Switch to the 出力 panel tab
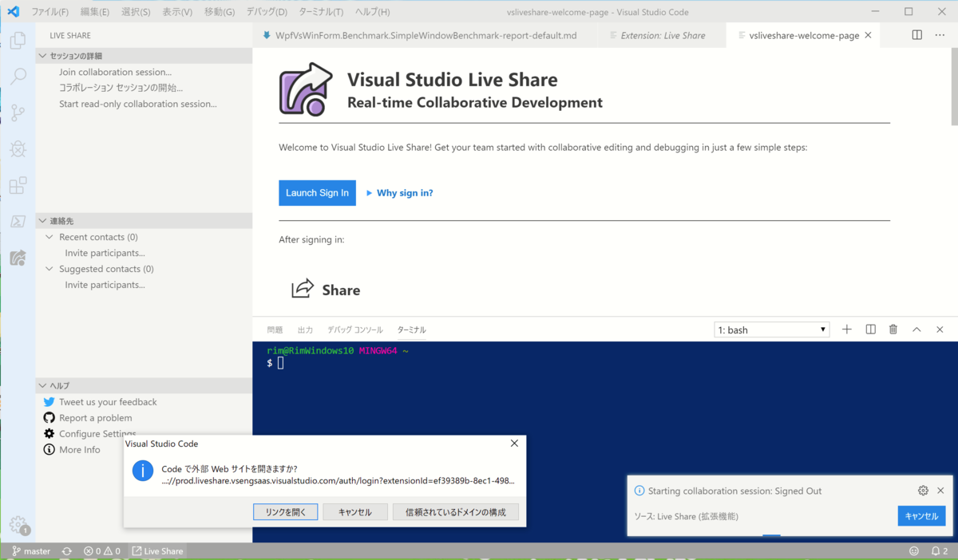Screen dimensions: 958x560 [x=305, y=329]
